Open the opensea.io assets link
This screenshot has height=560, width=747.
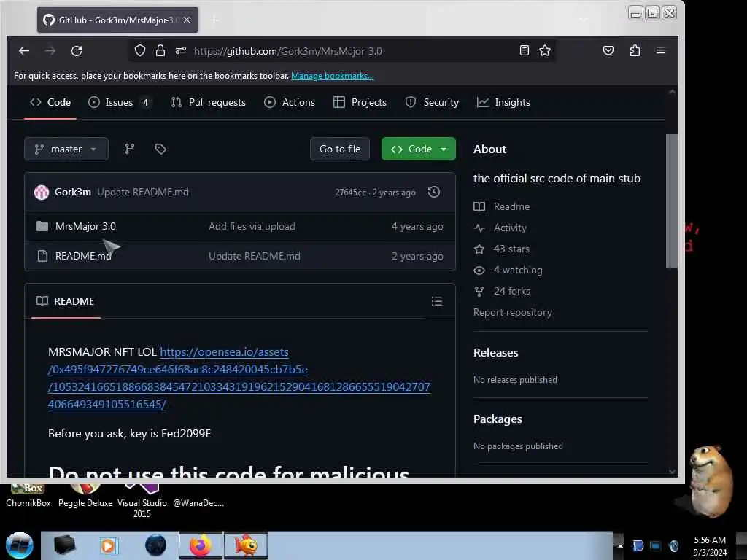pyautogui.click(x=239, y=378)
